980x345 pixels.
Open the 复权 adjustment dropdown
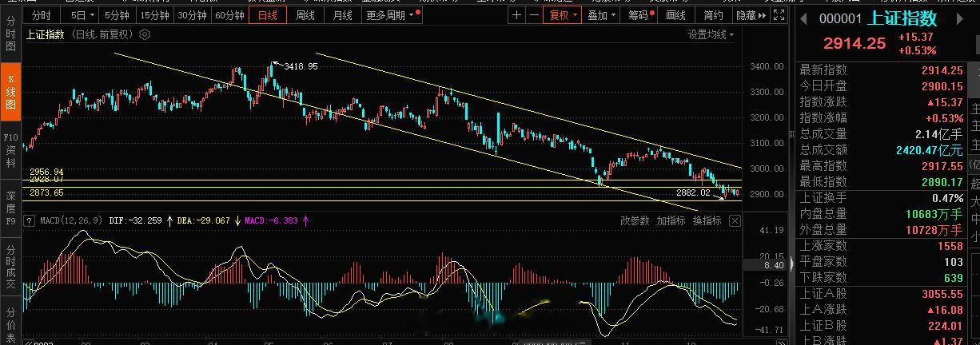click(x=563, y=15)
